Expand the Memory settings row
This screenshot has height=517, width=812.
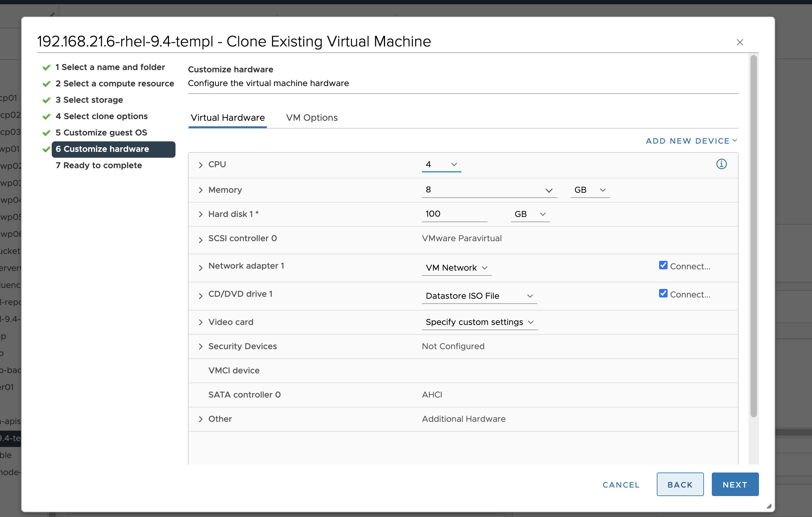(201, 190)
